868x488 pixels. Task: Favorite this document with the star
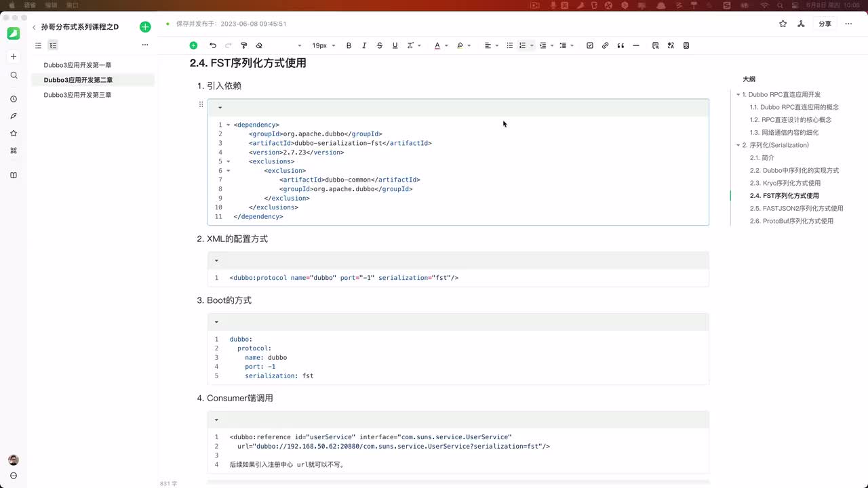tap(783, 24)
